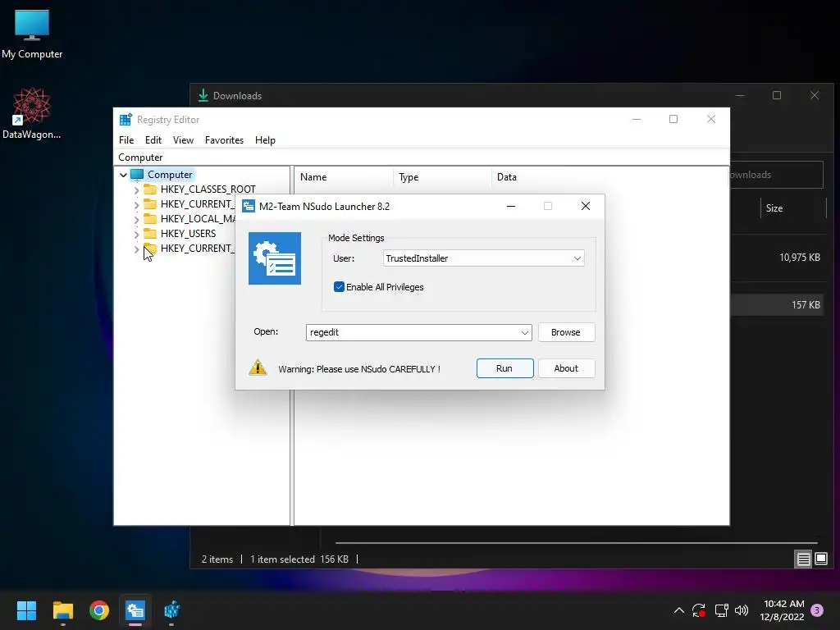Screen dimensions: 840x630
Task: Minimize the NSudo Launcher window
Action: click(x=511, y=206)
